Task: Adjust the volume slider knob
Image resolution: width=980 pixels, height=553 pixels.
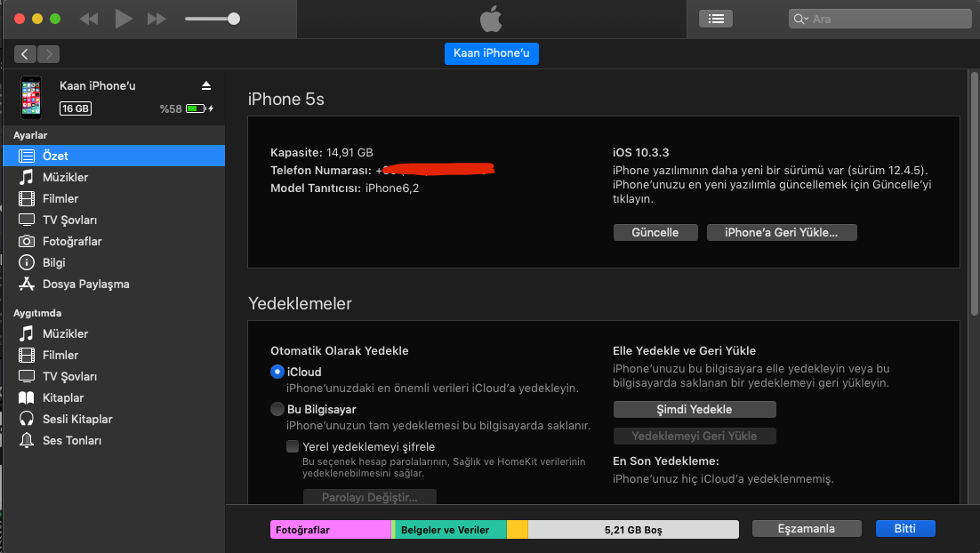Action: tap(234, 19)
